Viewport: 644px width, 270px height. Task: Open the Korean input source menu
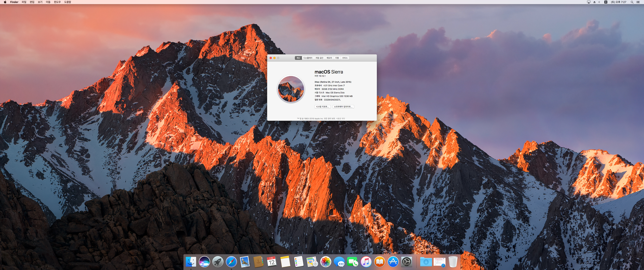point(606,2)
